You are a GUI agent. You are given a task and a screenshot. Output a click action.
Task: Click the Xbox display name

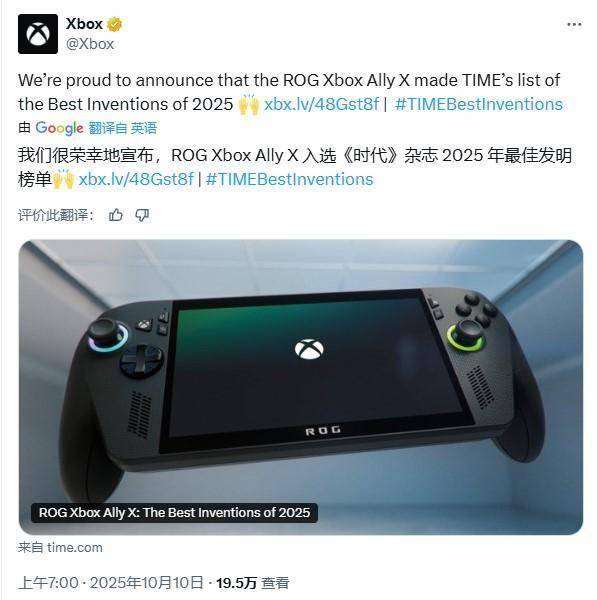pos(84,24)
